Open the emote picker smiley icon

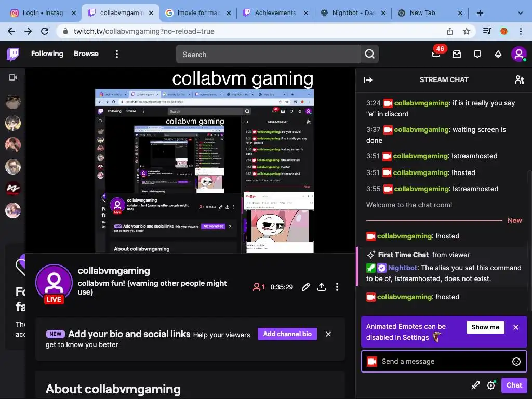pos(516,362)
